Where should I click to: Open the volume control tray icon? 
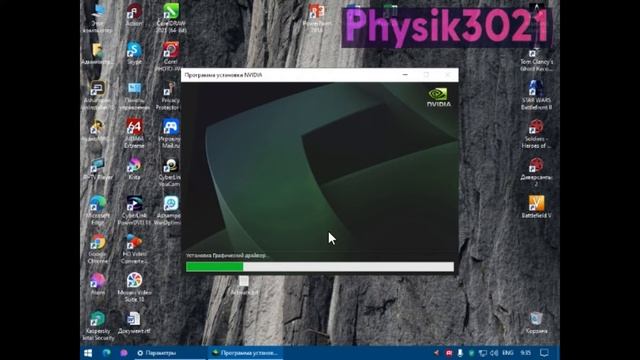click(494, 353)
